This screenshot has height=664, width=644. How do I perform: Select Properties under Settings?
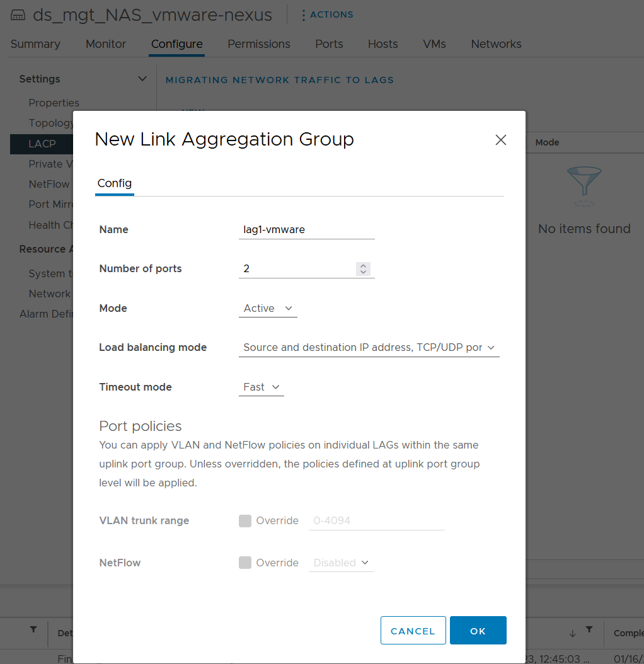pos(54,103)
